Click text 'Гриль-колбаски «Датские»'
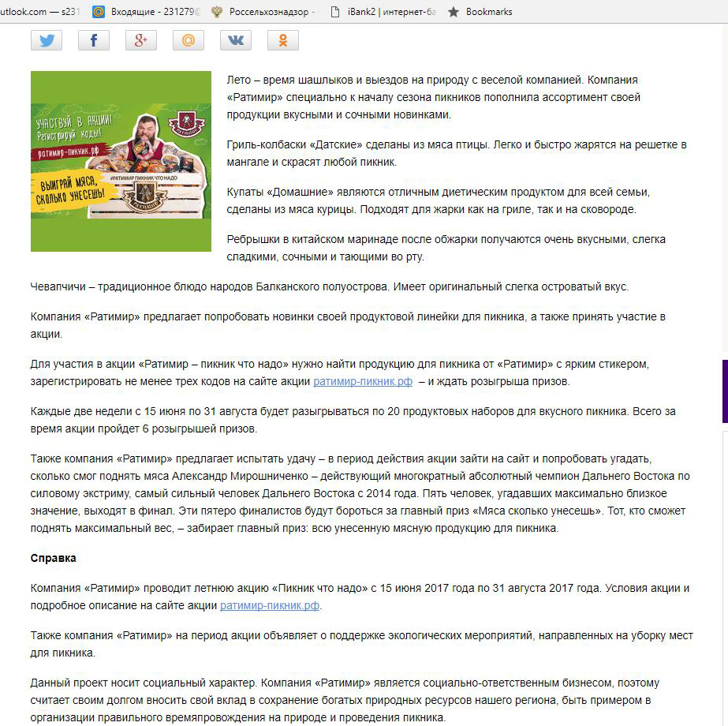The image size is (728, 726). [x=294, y=144]
